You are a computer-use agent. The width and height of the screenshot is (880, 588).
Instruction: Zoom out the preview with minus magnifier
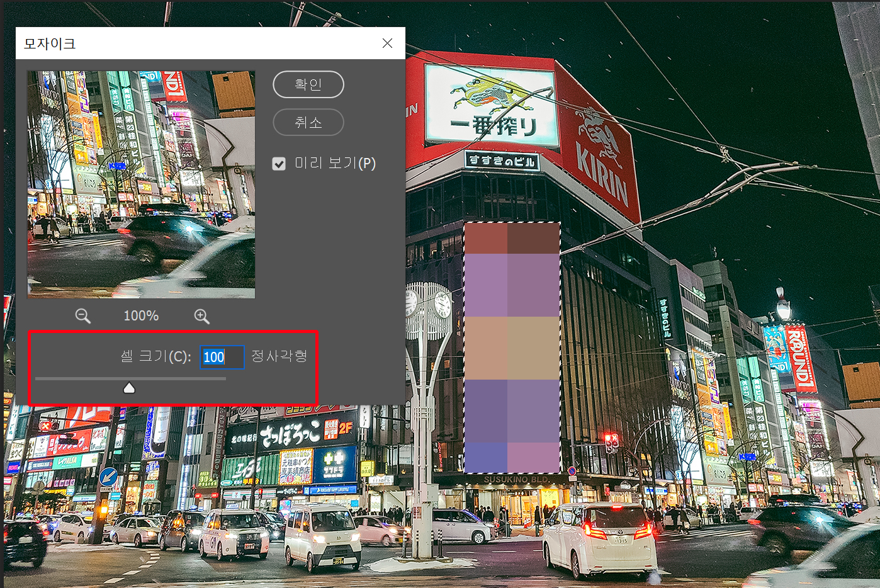click(x=83, y=316)
